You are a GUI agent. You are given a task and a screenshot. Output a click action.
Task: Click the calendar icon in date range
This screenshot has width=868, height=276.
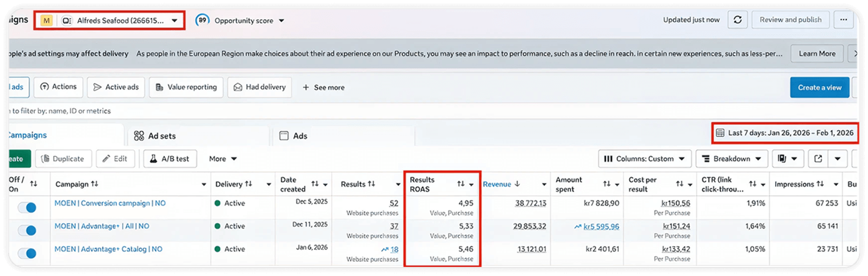tap(720, 133)
